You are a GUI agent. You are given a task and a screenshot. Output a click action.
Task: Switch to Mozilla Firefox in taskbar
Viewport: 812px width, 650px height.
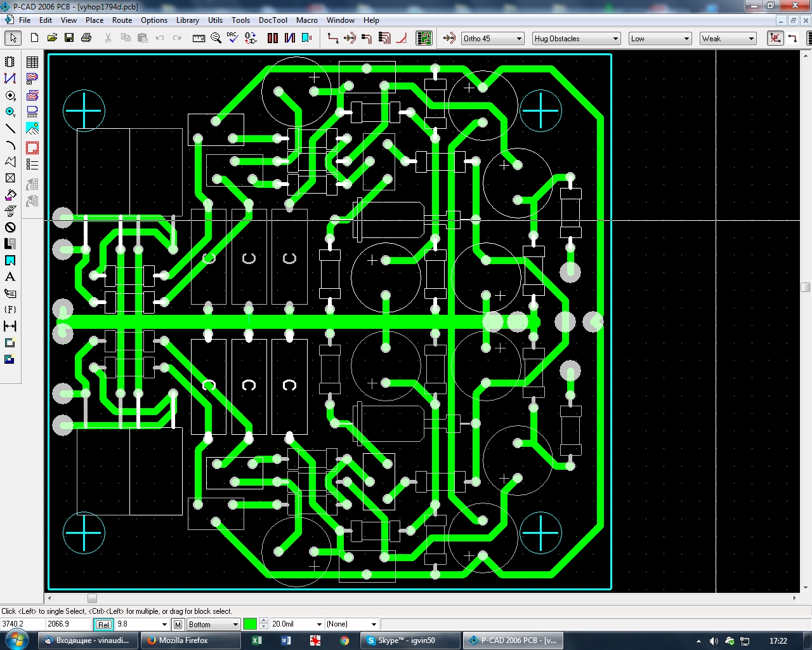190,640
